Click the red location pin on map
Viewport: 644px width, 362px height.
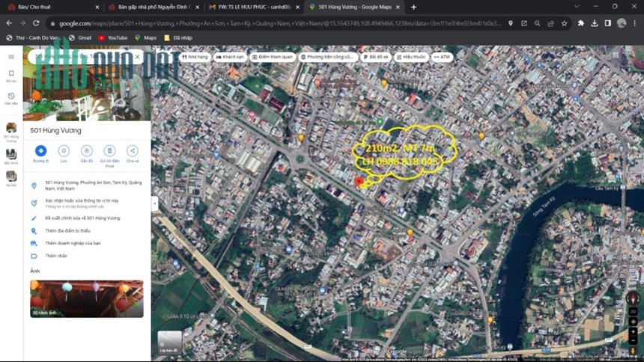click(x=359, y=182)
